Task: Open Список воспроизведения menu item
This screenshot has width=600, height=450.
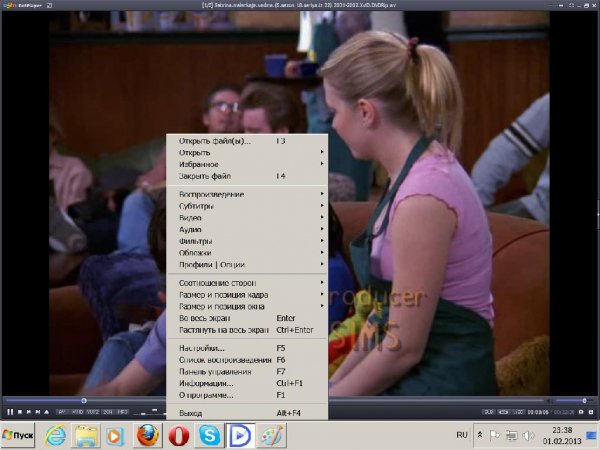Action: point(247,360)
